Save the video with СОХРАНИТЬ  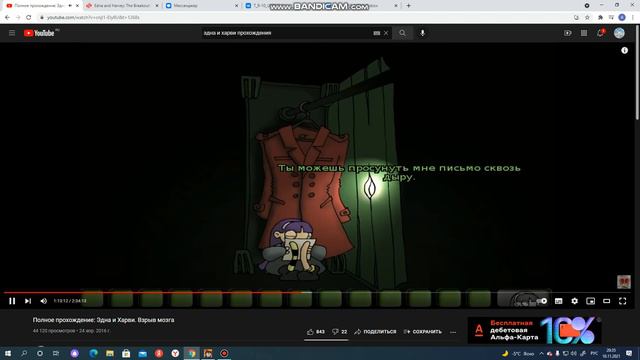[x=422, y=332]
